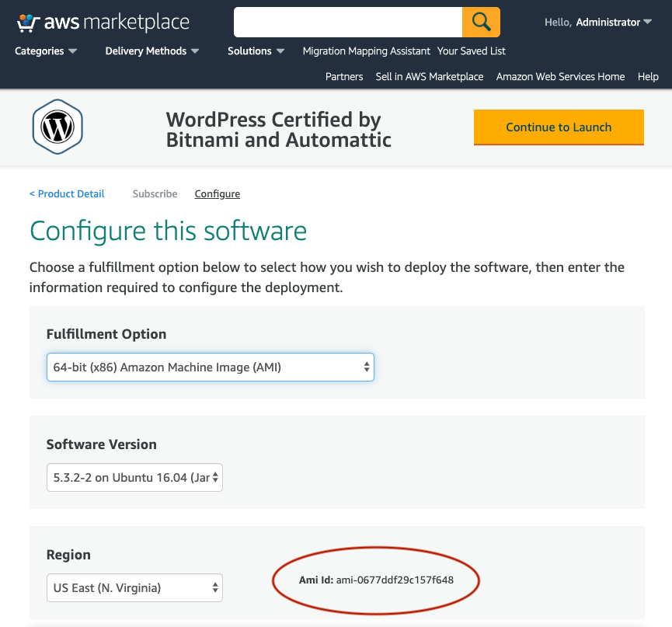Select the Configure step tab
The height and width of the screenshot is (627, 672).
(218, 193)
